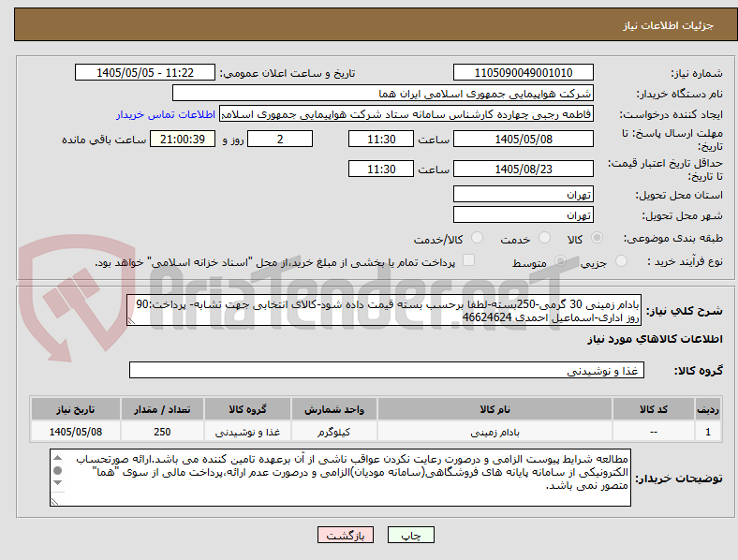This screenshot has height=560, width=738.
Task: Select the خدمت radio button
Action: pos(544,238)
